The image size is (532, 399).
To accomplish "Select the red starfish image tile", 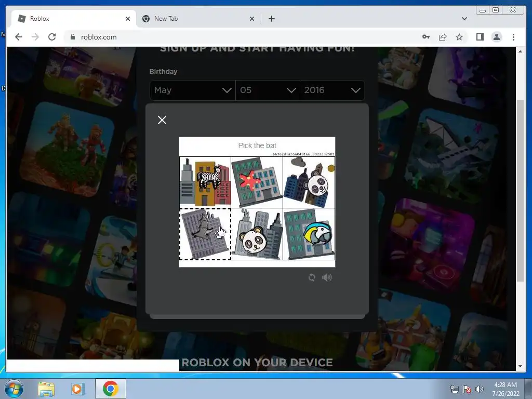I will coord(257,182).
